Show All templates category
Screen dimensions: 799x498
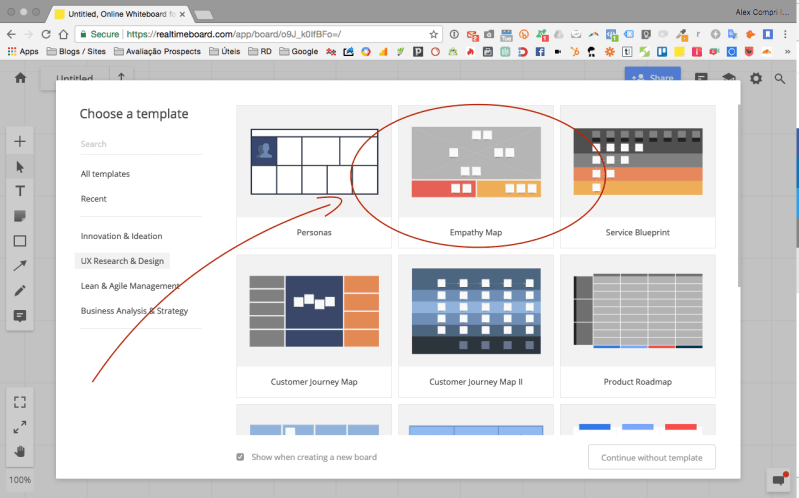click(x=105, y=174)
